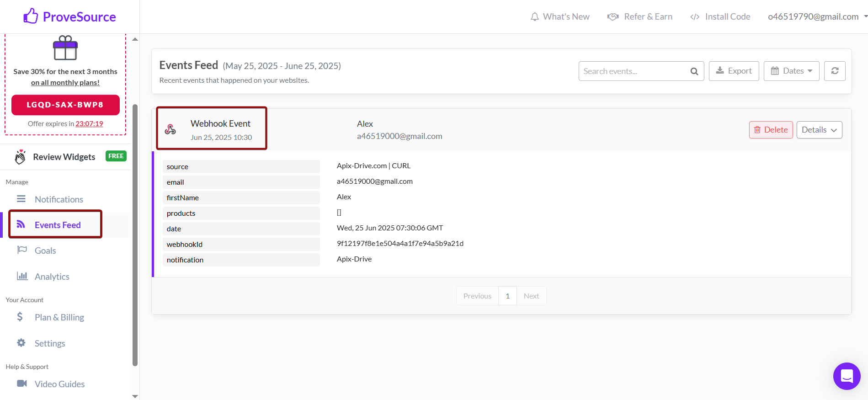Open What's New
Screen dimensions: 868x400
pyautogui.click(x=560, y=17)
